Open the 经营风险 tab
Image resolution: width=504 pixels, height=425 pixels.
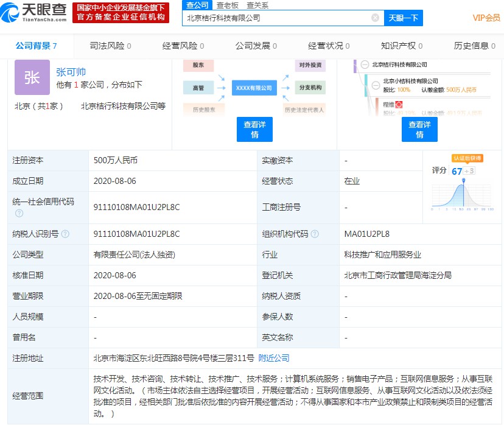(x=183, y=46)
